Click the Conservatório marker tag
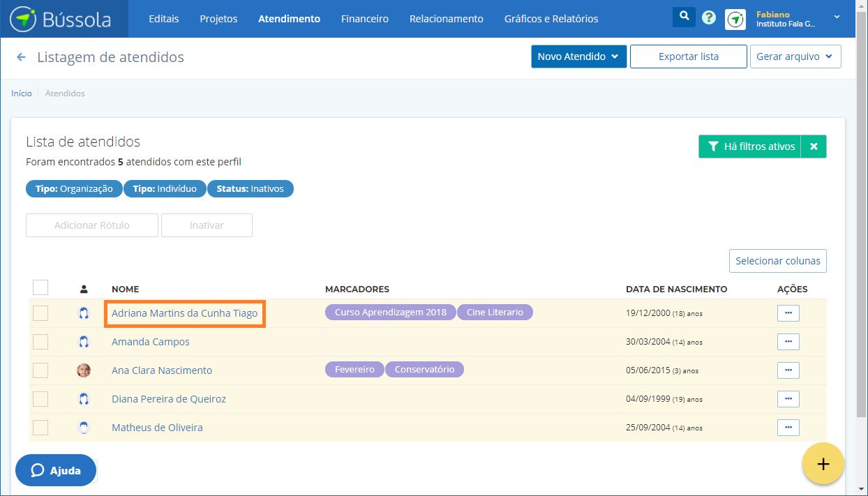Image resolution: width=868 pixels, height=496 pixels. tap(424, 369)
